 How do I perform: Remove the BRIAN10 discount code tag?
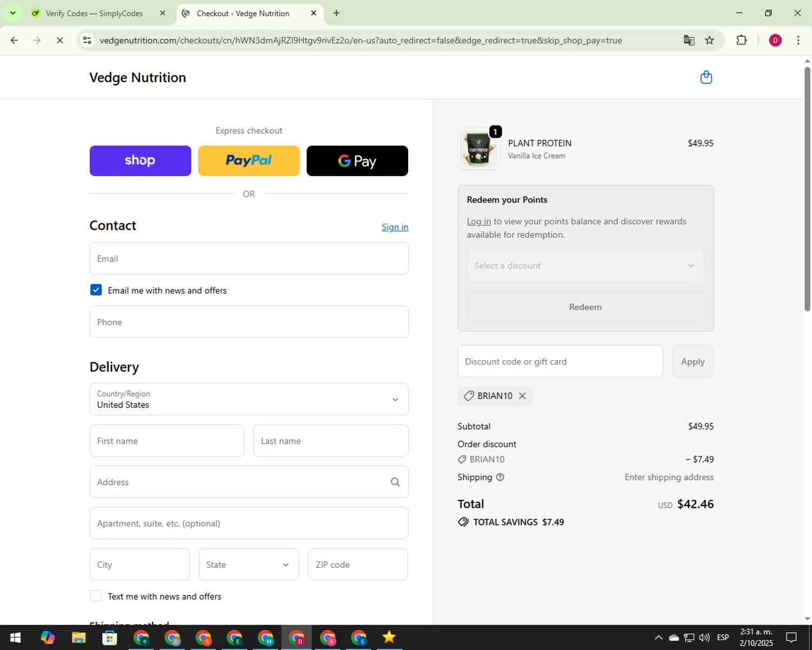(522, 396)
